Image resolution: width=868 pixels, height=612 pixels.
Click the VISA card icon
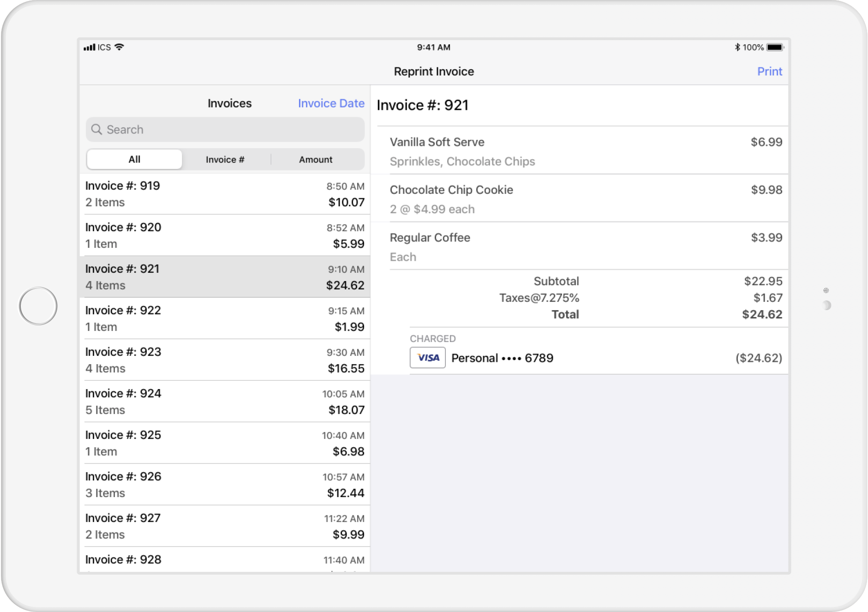tap(427, 358)
